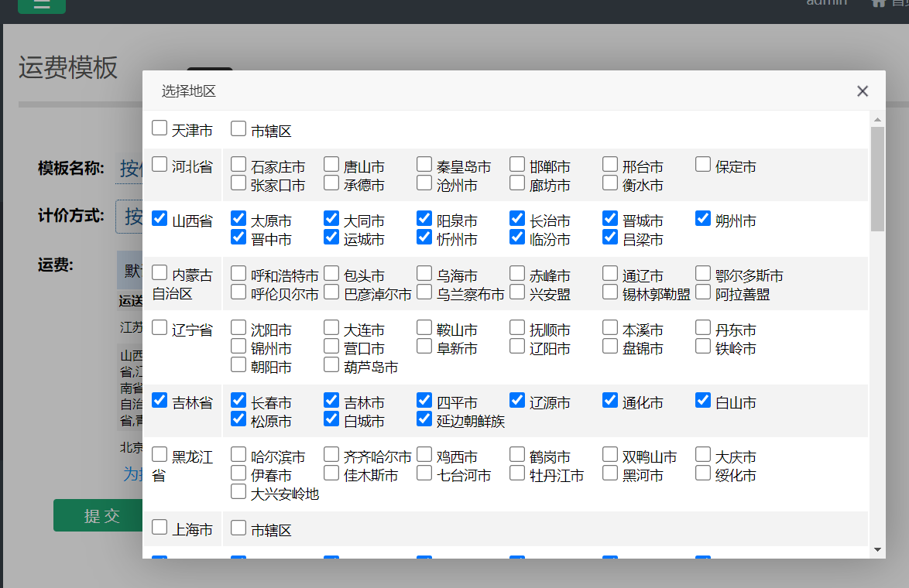Uncheck the 通化市 checkbox
The width and height of the screenshot is (909, 588).
tap(610, 400)
